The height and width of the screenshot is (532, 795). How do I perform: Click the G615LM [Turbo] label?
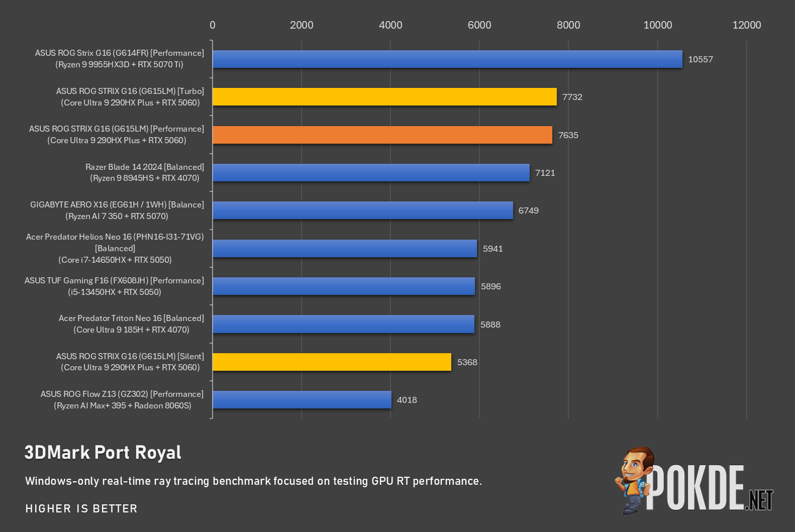(x=130, y=96)
